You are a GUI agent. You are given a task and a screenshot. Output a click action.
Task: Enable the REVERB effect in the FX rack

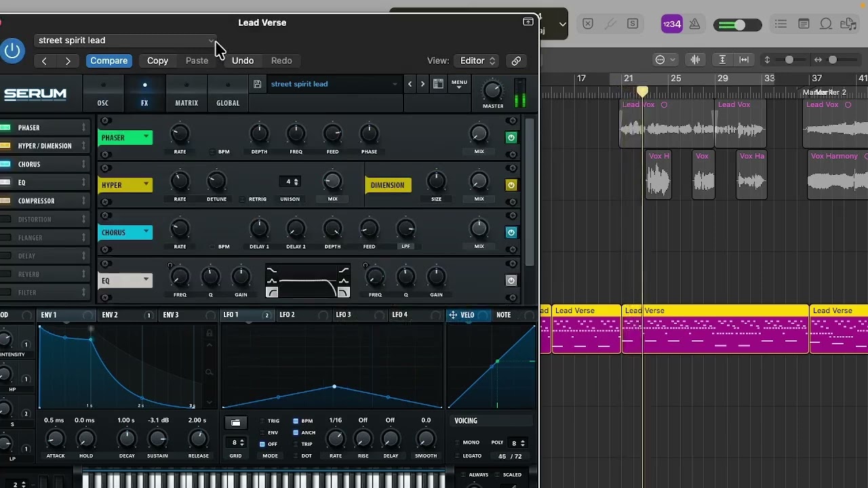point(5,274)
